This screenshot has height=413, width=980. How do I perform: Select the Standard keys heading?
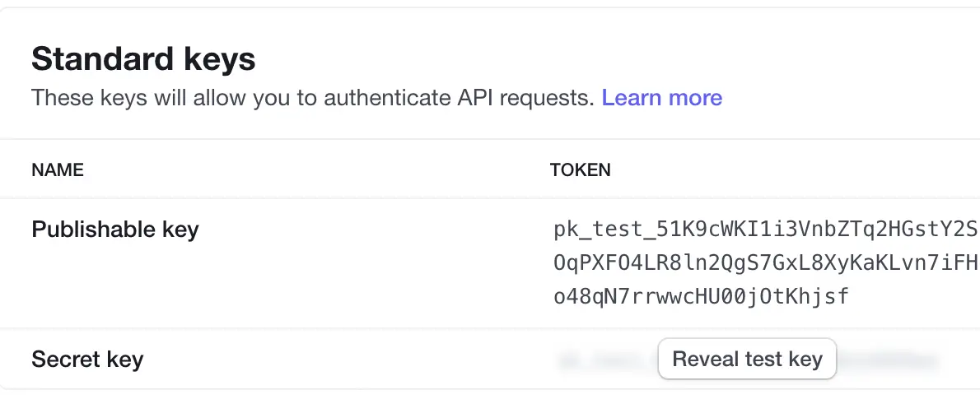(143, 59)
